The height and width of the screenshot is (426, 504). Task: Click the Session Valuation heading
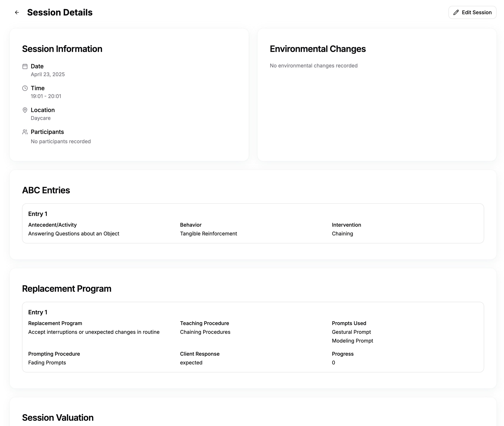[x=58, y=418]
